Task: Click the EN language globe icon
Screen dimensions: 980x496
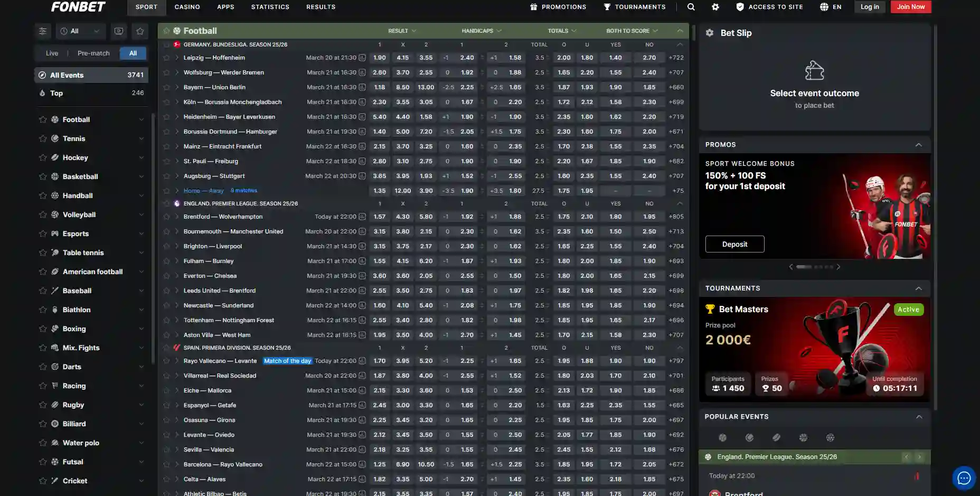Action: [x=824, y=7]
